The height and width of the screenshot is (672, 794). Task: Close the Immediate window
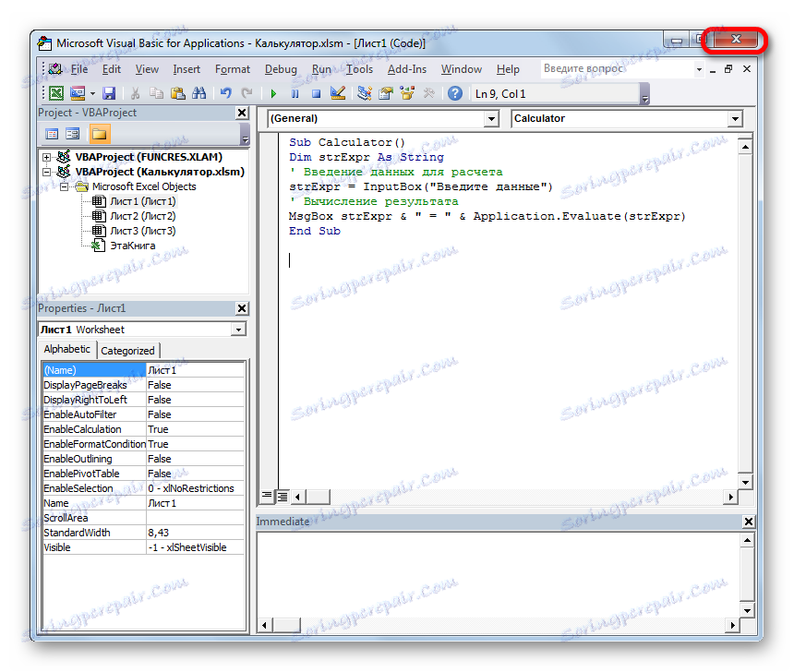tap(749, 522)
